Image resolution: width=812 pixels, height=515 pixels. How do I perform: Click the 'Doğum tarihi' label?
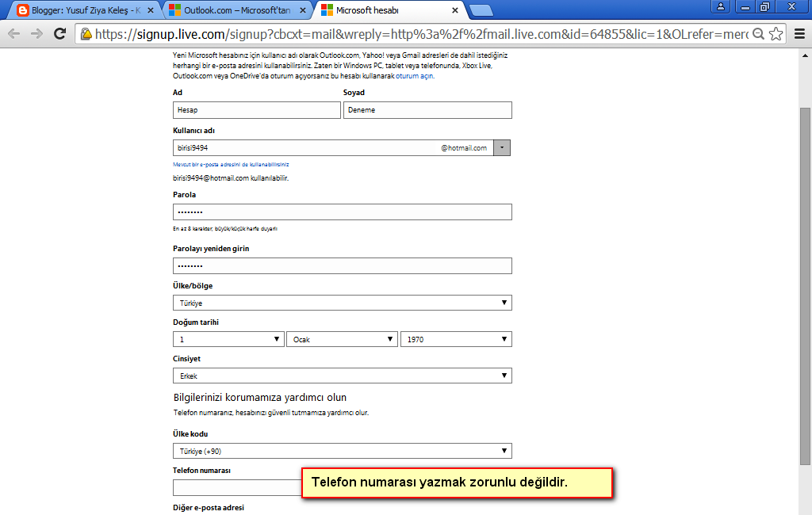[196, 322]
